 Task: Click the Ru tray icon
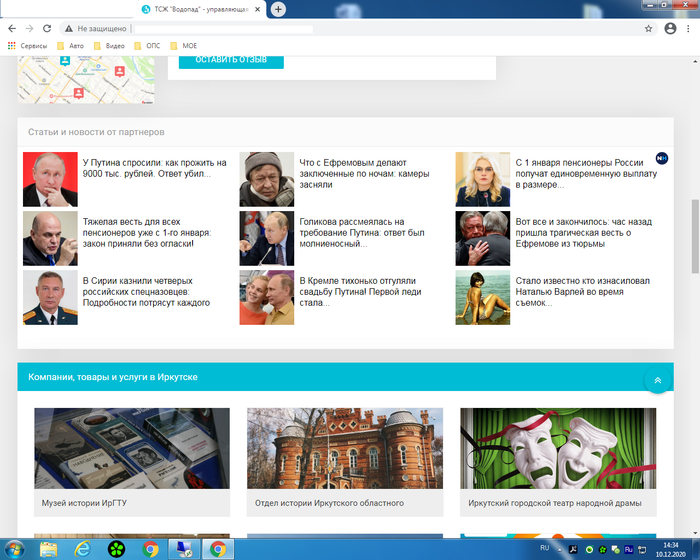(x=629, y=549)
